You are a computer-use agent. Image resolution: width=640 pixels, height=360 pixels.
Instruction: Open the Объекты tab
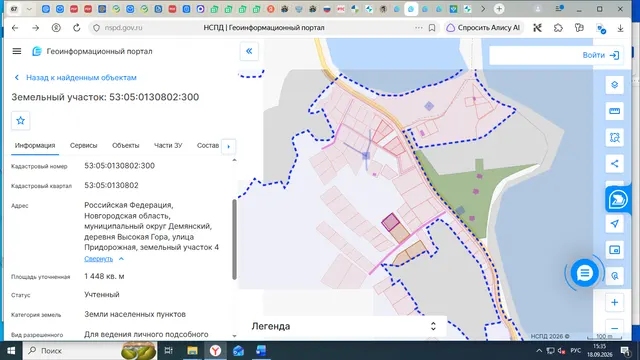pos(126,146)
